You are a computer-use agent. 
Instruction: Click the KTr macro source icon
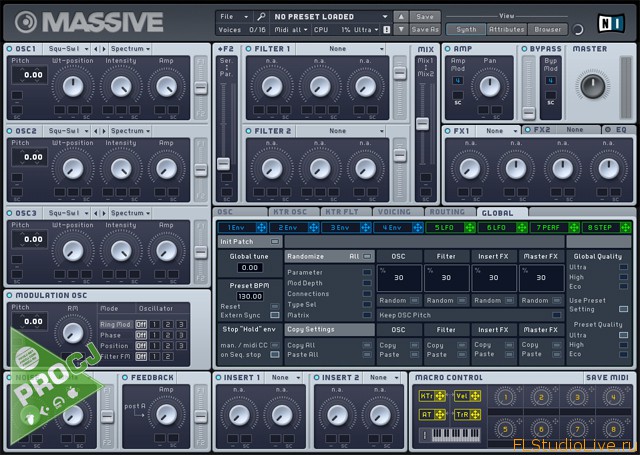coord(428,396)
